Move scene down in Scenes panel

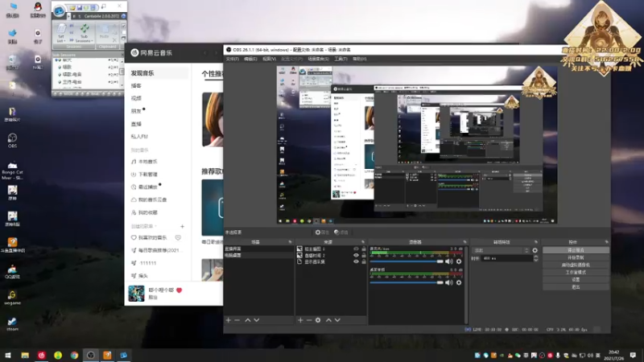tap(256, 320)
